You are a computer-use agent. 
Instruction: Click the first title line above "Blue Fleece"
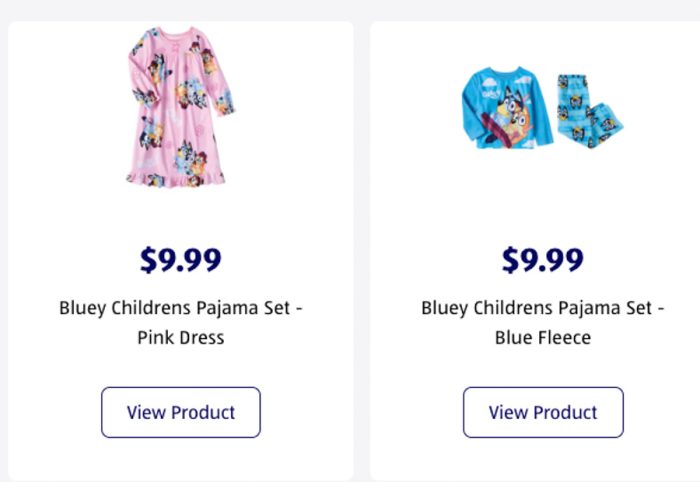(543, 307)
